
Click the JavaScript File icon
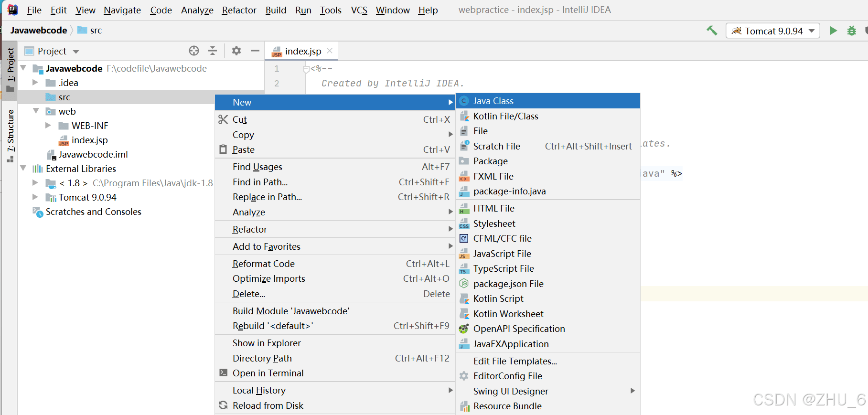464,254
